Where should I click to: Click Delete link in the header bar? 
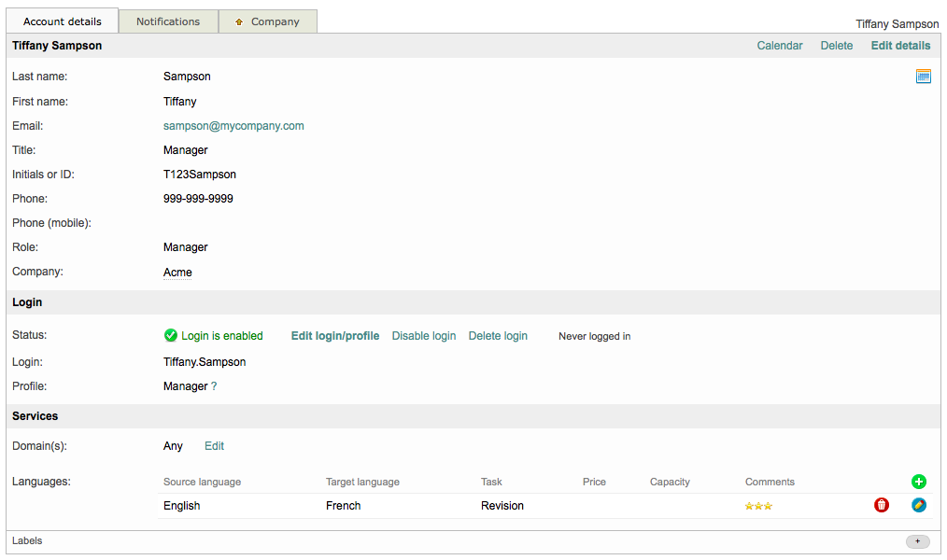tap(836, 46)
